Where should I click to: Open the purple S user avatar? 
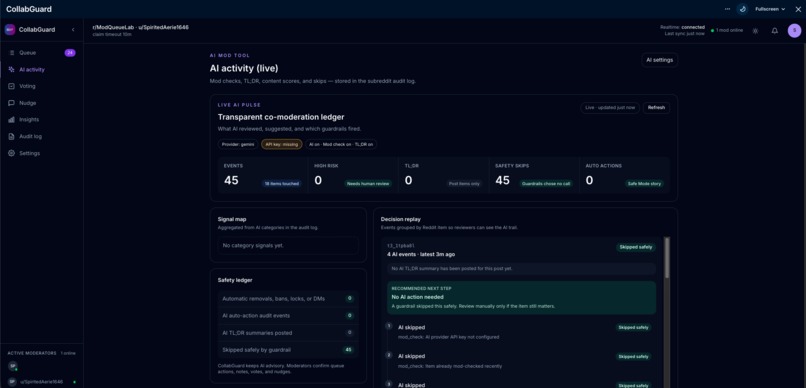click(794, 31)
